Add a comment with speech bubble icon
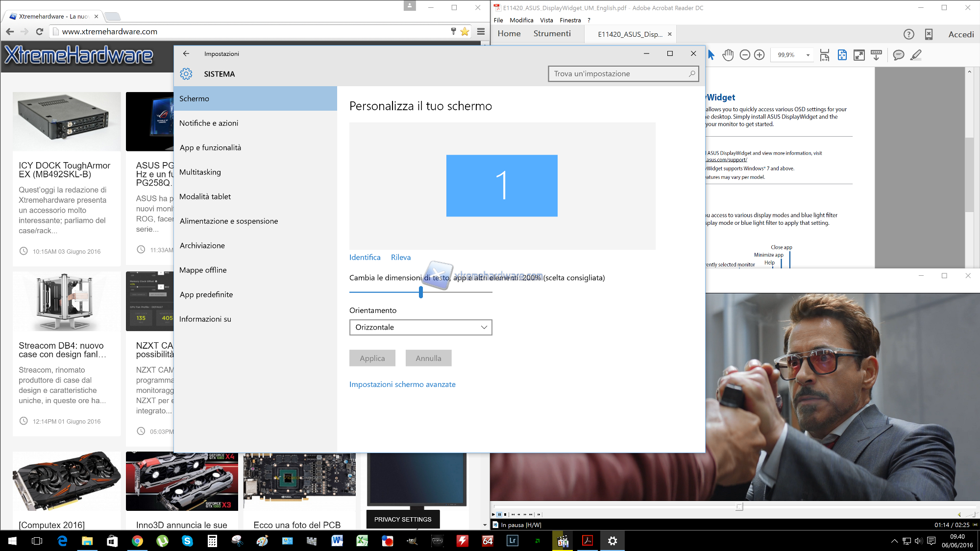980x551 pixels. pyautogui.click(x=898, y=55)
